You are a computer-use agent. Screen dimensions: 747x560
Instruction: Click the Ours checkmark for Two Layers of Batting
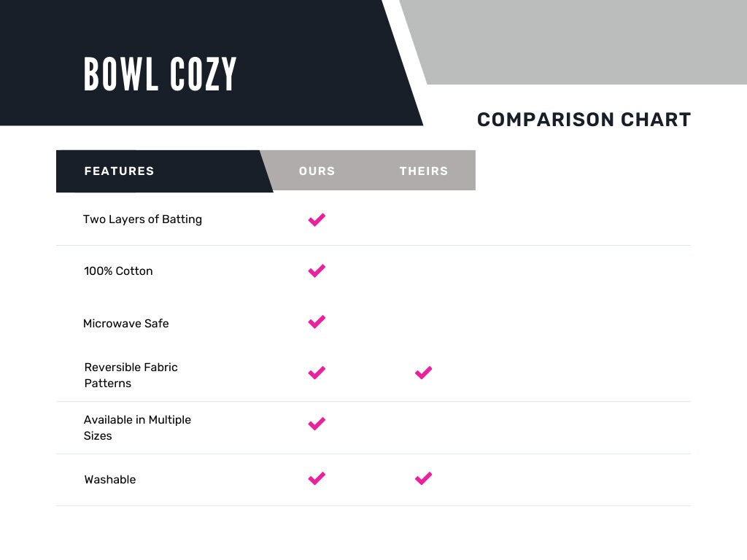tap(317, 219)
